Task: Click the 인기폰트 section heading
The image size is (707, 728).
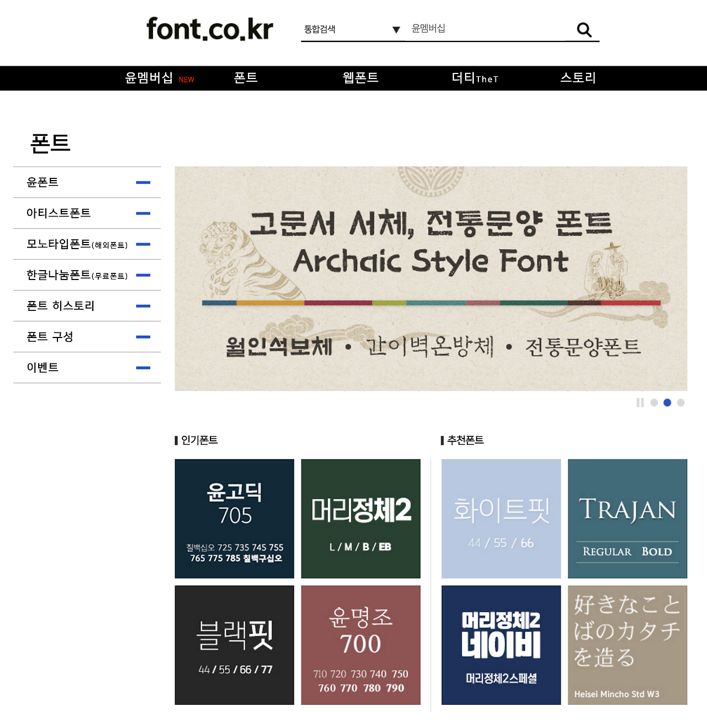Action: tap(199, 440)
